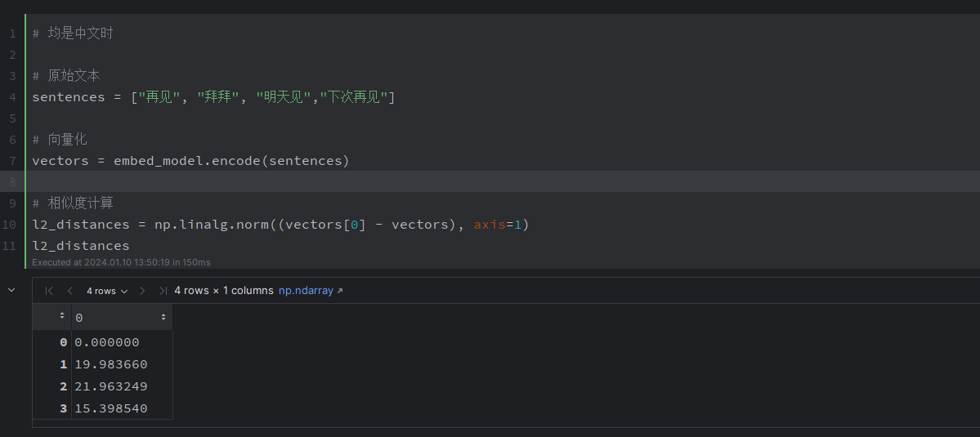Select the column 0 header
The height and width of the screenshot is (437, 980).
[114, 317]
